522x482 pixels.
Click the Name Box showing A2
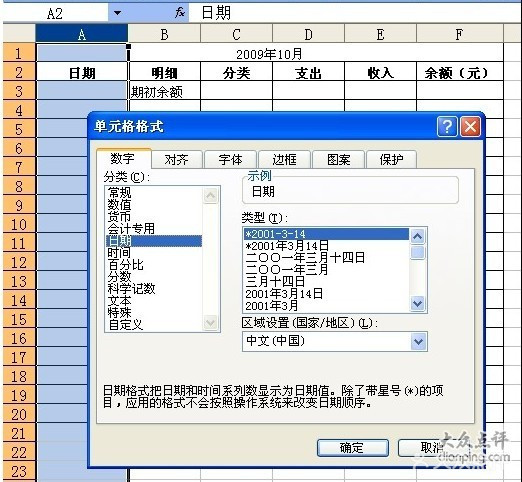pos(55,13)
